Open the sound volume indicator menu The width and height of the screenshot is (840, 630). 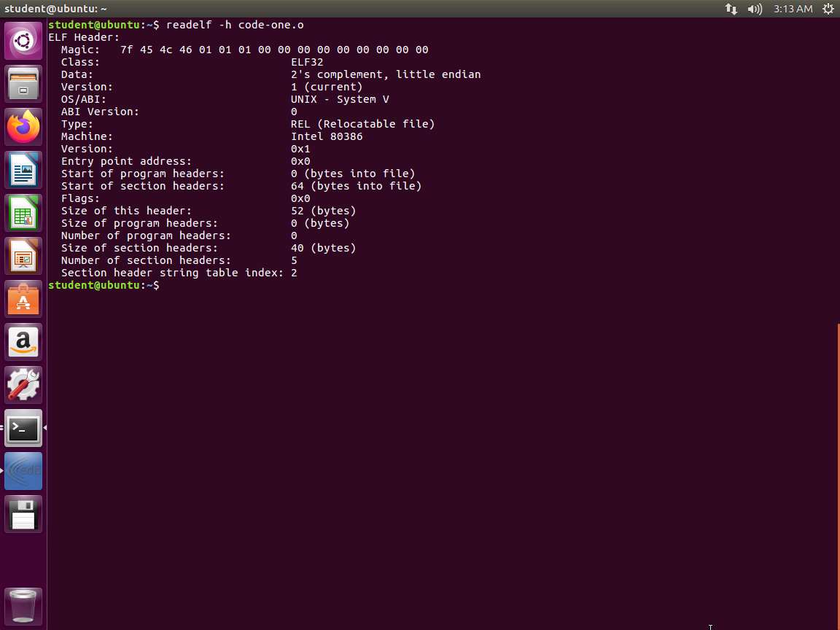[755, 9]
